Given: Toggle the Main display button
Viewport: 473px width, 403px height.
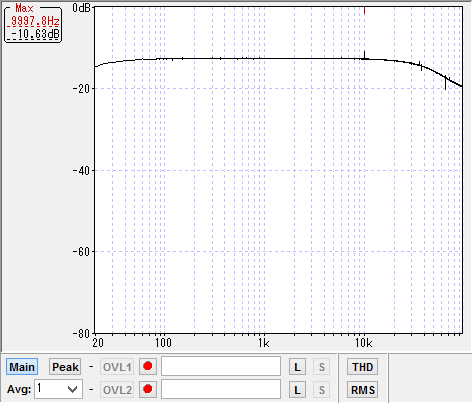Looking at the screenshot, I should click(22, 367).
